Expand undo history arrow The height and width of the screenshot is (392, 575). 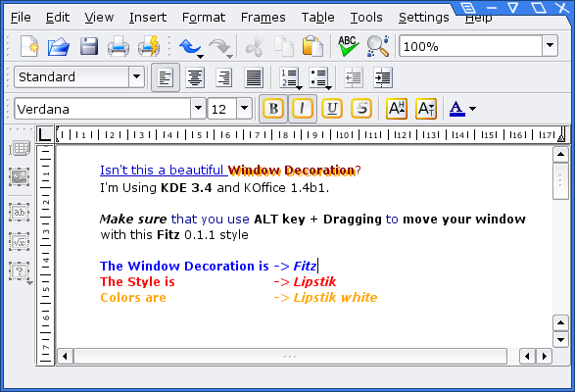pos(200,57)
